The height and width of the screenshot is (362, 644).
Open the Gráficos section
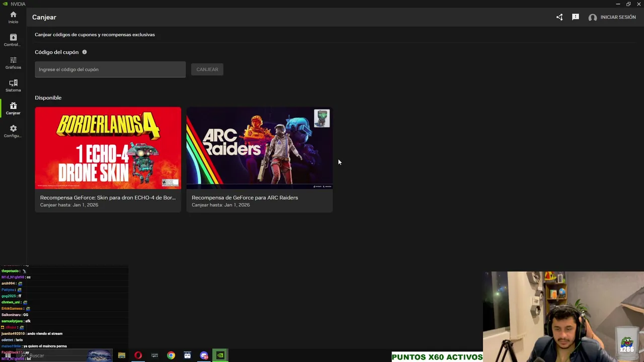point(13,63)
